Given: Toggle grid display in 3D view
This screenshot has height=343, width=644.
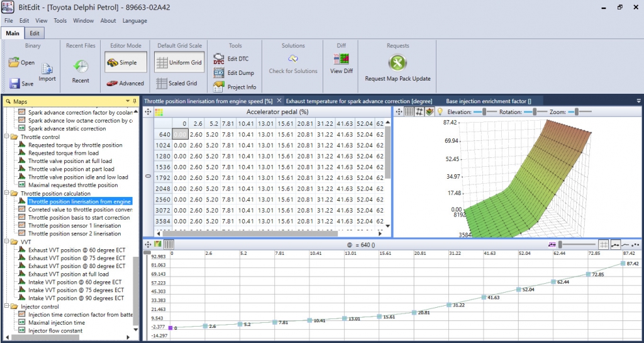Looking at the screenshot, I should [x=409, y=112].
